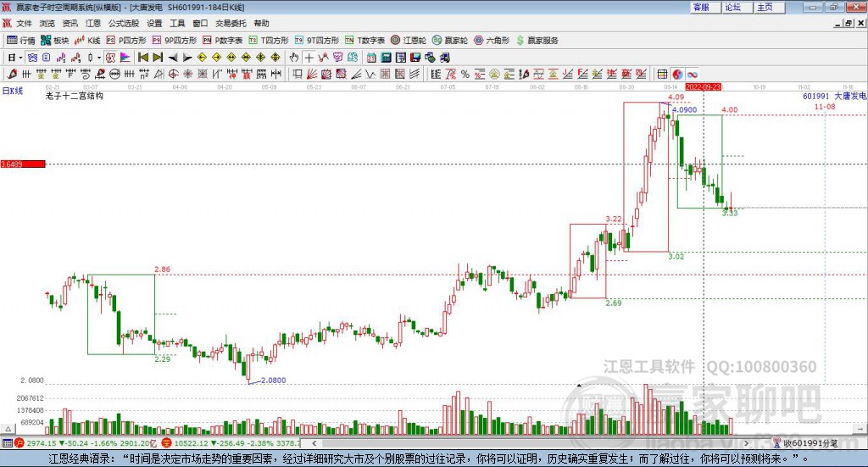The height and width of the screenshot is (467, 868).
Task: Open the 帮助 menu
Action: click(261, 23)
